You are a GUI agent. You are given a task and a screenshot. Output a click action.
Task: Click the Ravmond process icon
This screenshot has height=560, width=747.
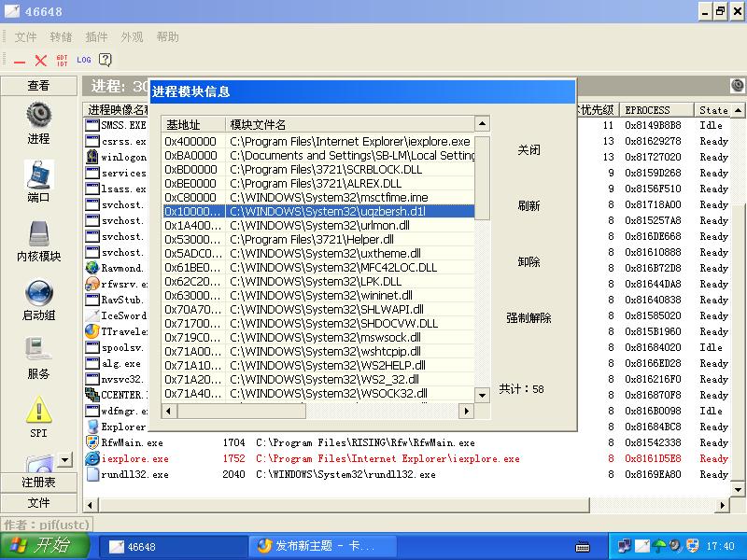click(92, 268)
